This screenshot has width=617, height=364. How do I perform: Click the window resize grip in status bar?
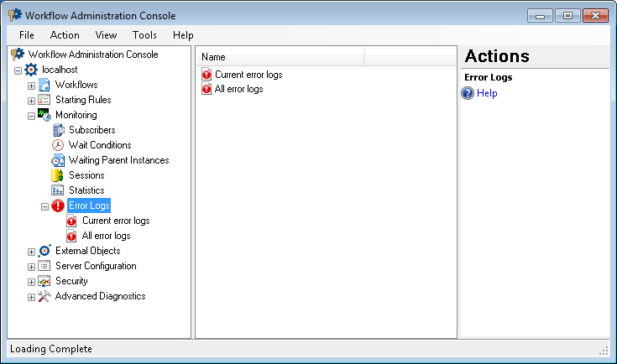tap(604, 351)
